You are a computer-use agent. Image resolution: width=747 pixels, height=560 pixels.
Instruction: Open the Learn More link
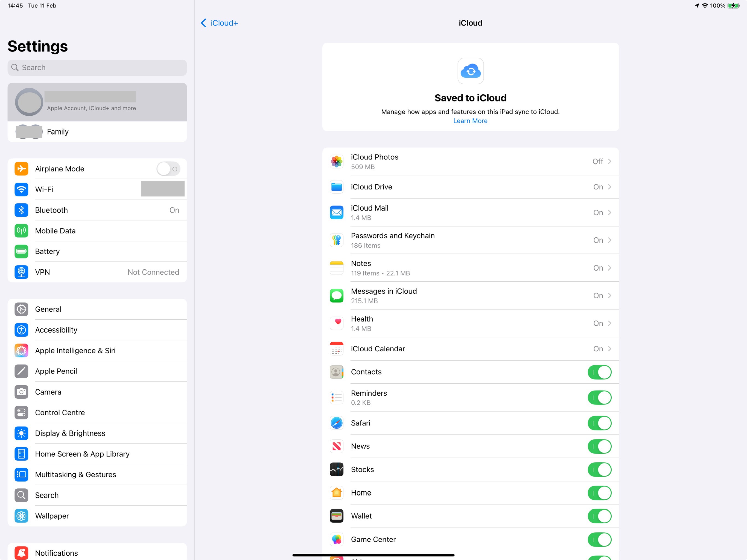470,121
